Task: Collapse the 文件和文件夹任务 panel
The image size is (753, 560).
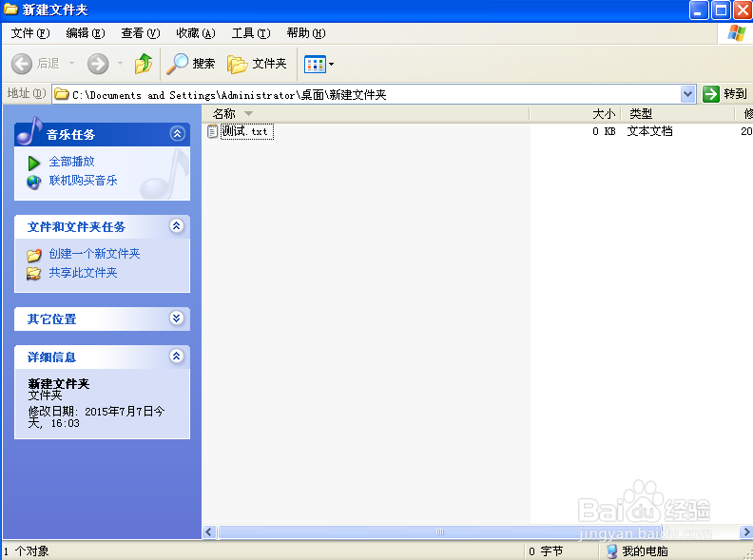Action: coord(177,225)
